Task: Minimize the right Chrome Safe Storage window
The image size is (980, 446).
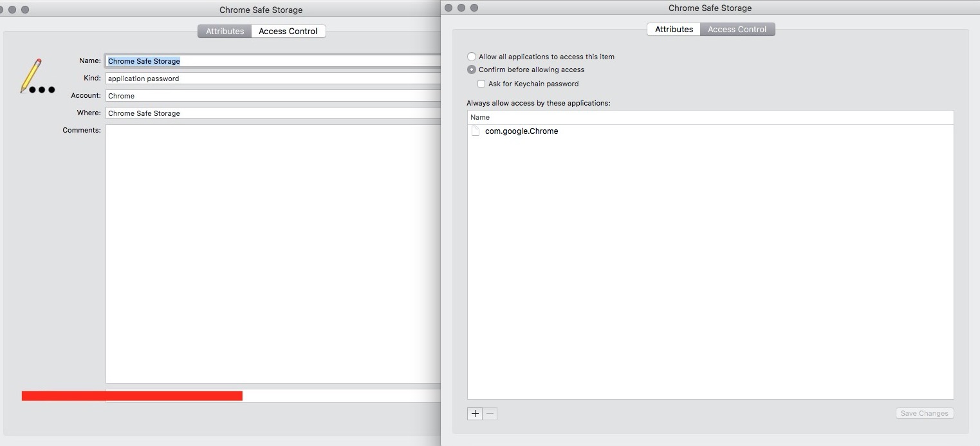Action: pos(461,8)
